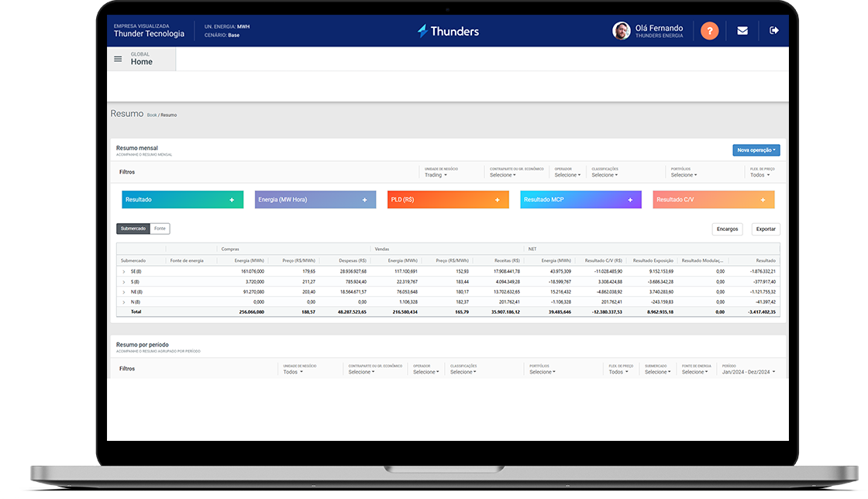Viewport: 868px width, 499px height.
Task: Expand the SE submercado row
Action: coord(123,272)
